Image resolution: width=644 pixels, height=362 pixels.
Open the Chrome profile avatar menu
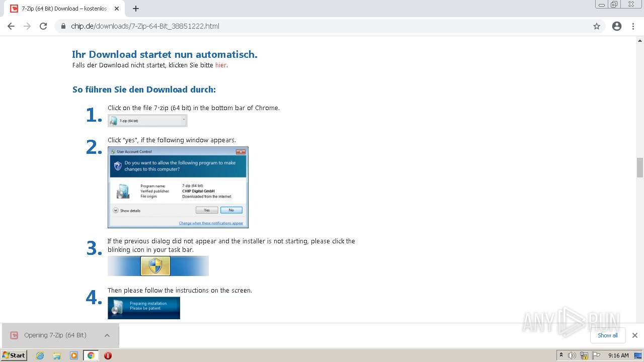[617, 26]
